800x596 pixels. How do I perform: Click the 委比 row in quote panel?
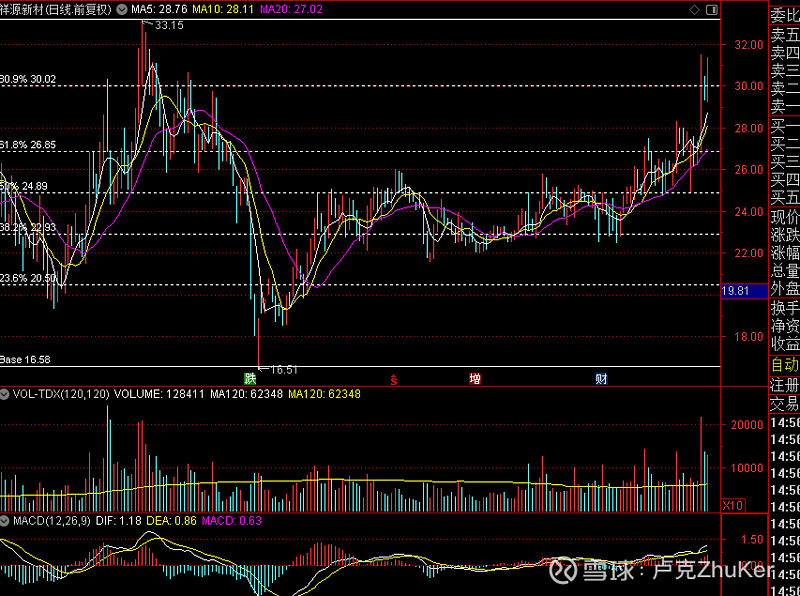click(785, 16)
